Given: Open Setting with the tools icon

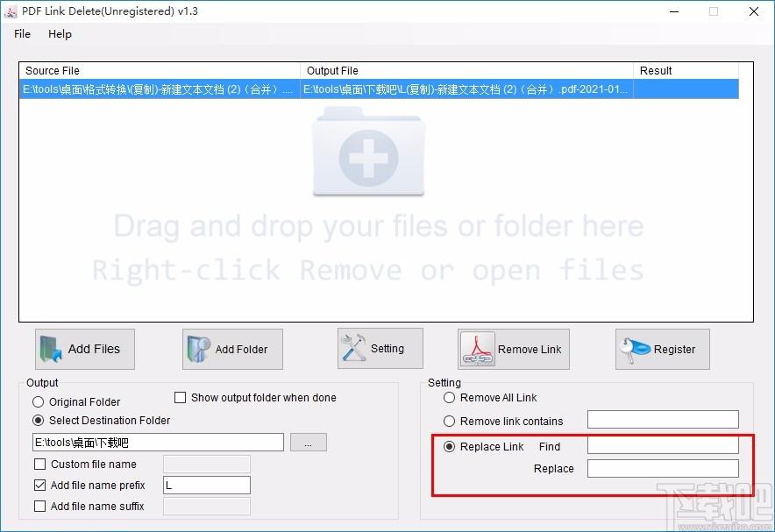Looking at the screenshot, I should pyautogui.click(x=380, y=349).
